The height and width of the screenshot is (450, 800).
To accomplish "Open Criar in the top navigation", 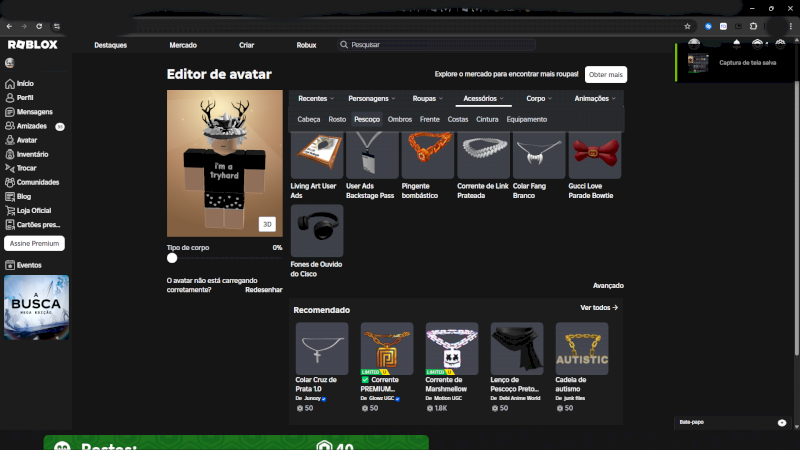I will coord(246,45).
